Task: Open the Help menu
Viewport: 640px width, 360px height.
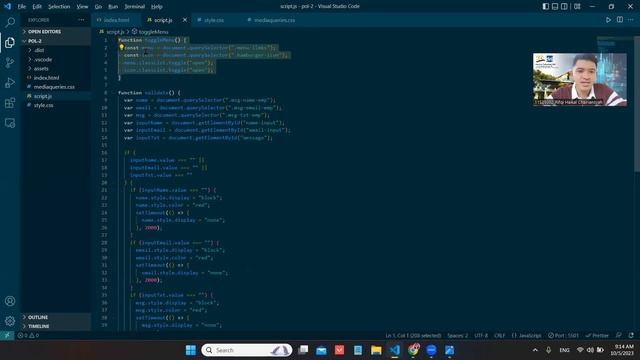Action: [157, 7]
